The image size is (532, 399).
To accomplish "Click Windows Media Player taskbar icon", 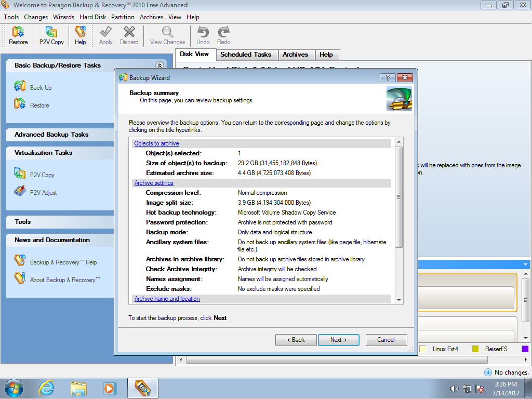I will (110, 388).
